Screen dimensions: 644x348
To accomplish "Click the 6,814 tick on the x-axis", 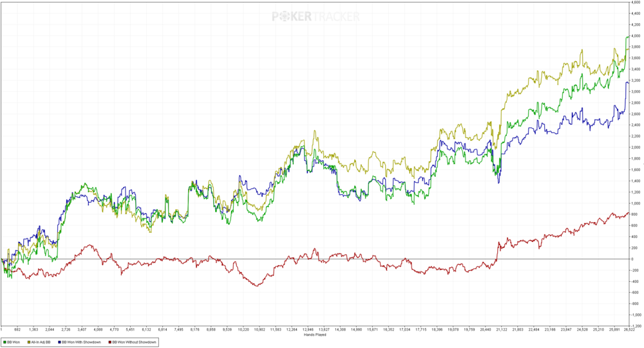I will tap(162, 329).
